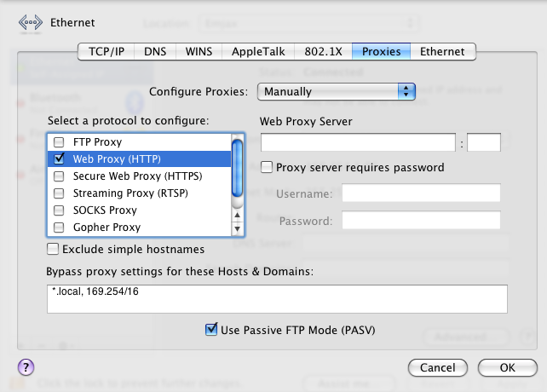Open the Help question mark button

[x=26, y=367]
